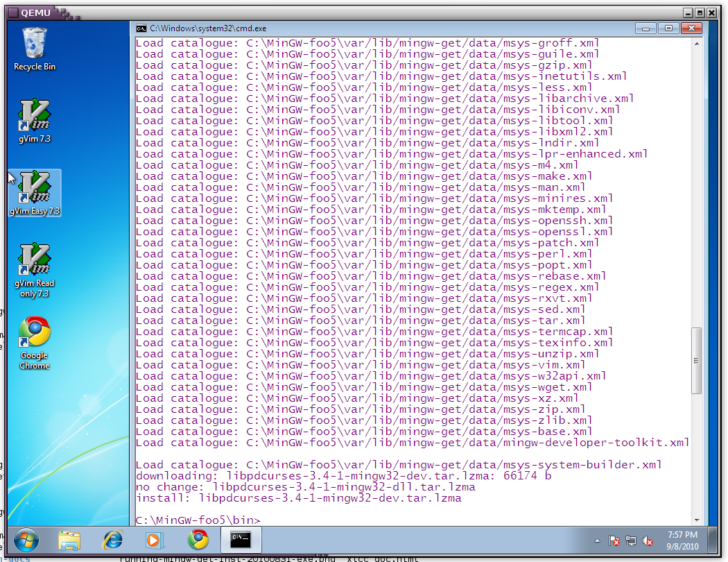
Task: Open cmd.exe system menu icon in title bar
Action: click(x=141, y=28)
